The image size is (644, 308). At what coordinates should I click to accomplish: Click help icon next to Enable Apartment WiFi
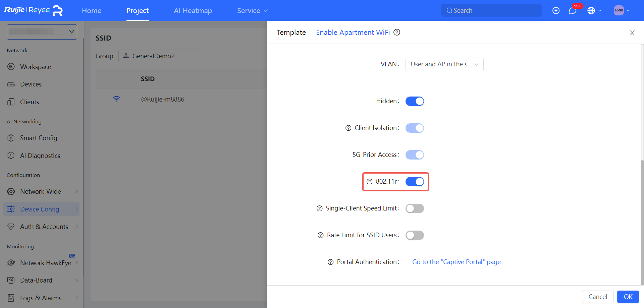pos(397,32)
